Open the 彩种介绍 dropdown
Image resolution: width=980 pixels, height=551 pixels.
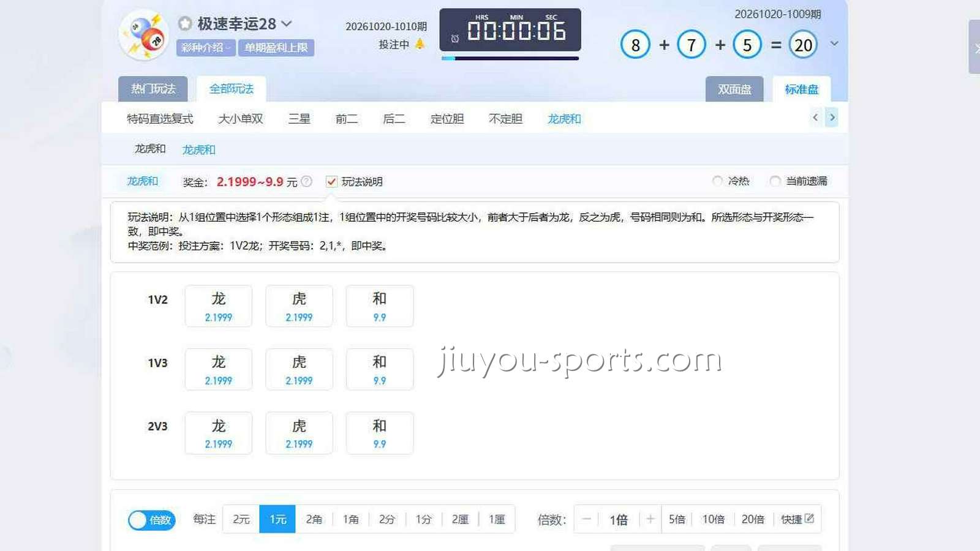click(206, 48)
